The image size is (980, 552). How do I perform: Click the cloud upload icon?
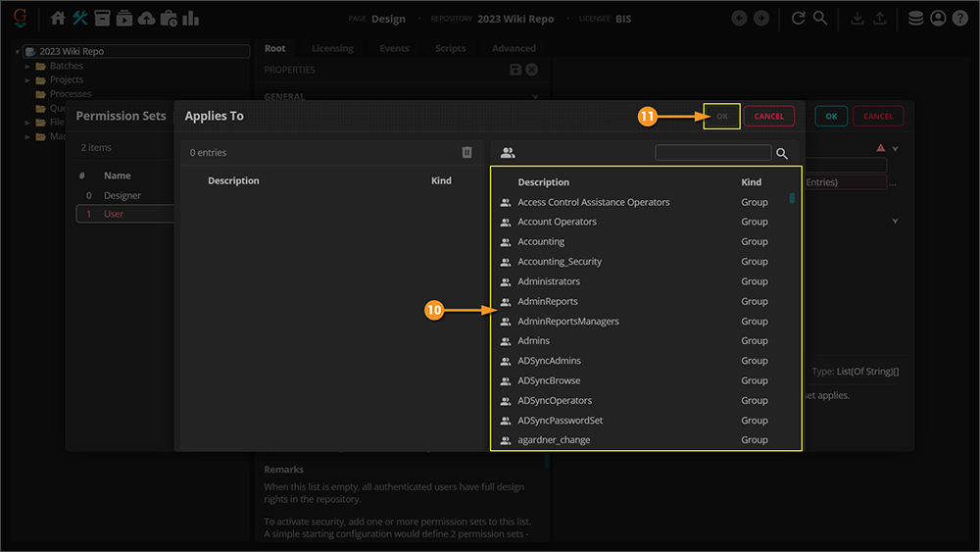[x=146, y=19]
